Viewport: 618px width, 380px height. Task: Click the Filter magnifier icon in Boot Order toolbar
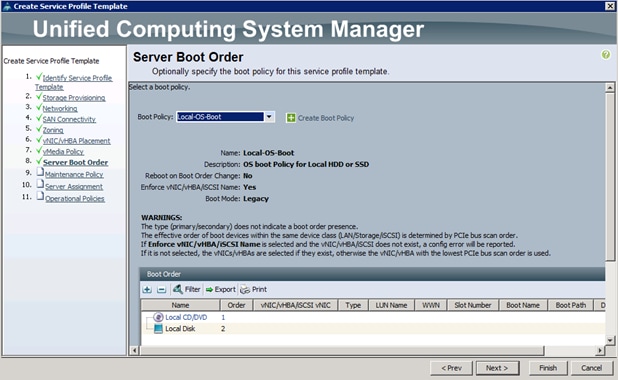(178, 289)
